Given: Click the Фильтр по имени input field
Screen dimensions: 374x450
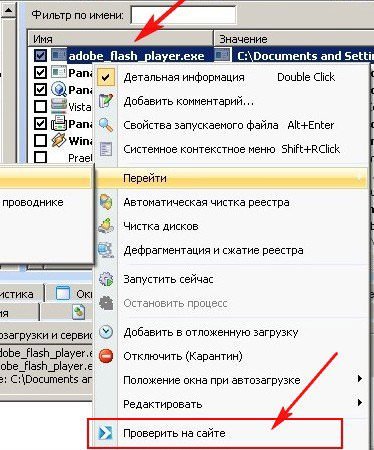Looking at the screenshot, I should (x=183, y=15).
